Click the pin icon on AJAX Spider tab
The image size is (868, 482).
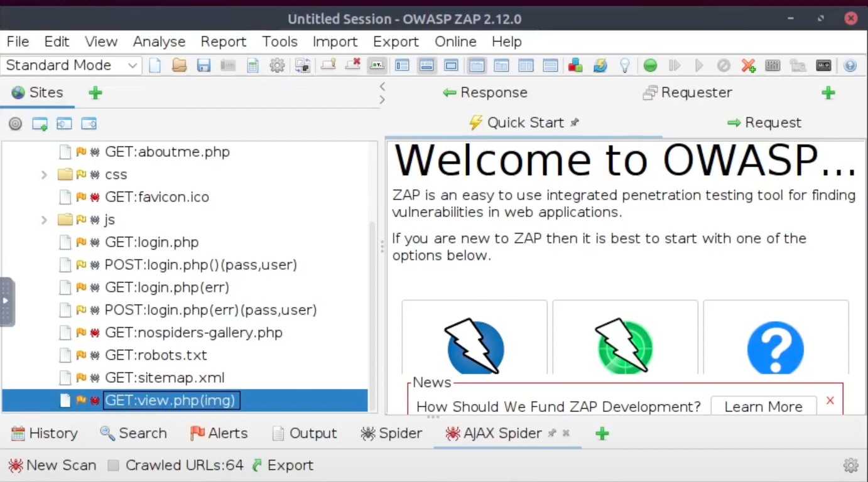click(552, 433)
